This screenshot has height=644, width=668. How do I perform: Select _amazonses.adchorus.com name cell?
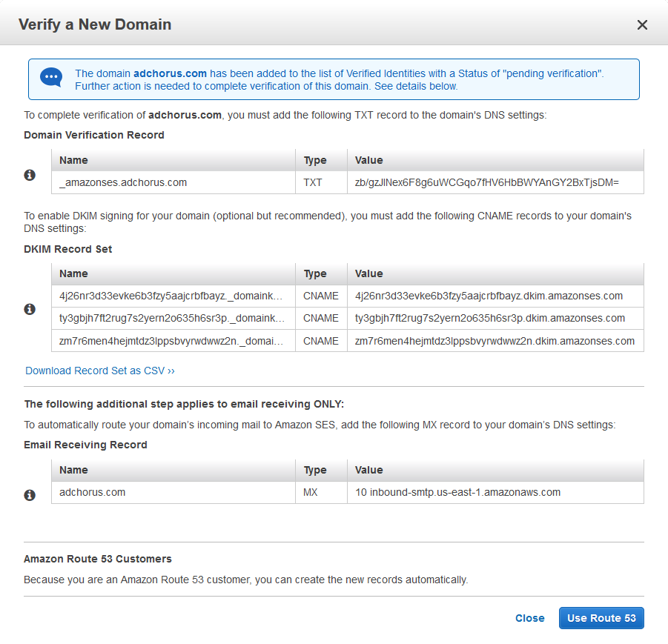[173, 182]
